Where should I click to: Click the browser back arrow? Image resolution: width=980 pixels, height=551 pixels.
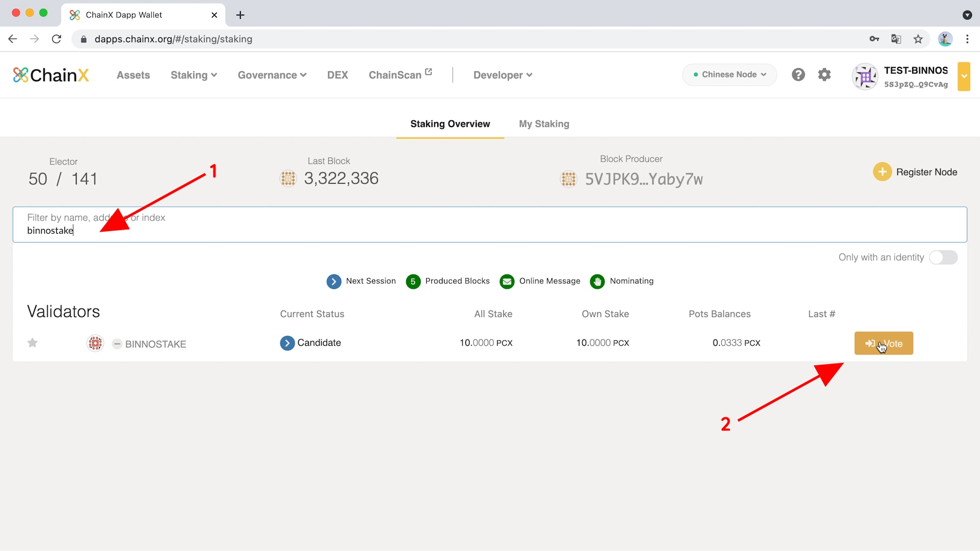coord(13,39)
